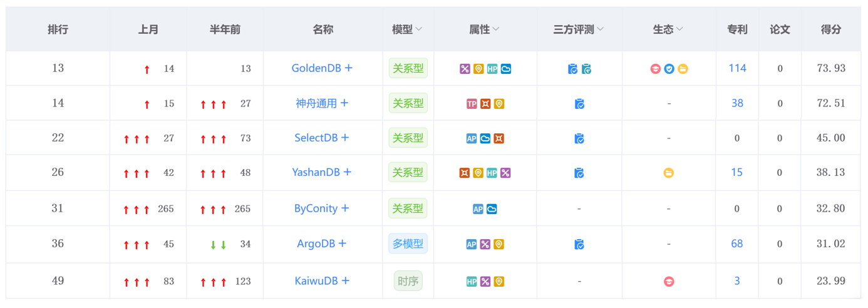Viewport: 868px width, 308px height.
Task: Click the blue cloud icon in GoldenDB row
Action: 506,69
